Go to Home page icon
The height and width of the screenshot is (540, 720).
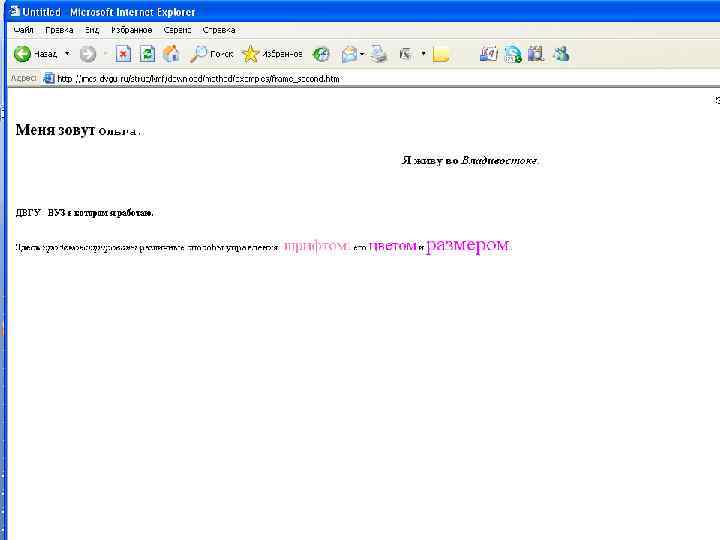point(171,54)
